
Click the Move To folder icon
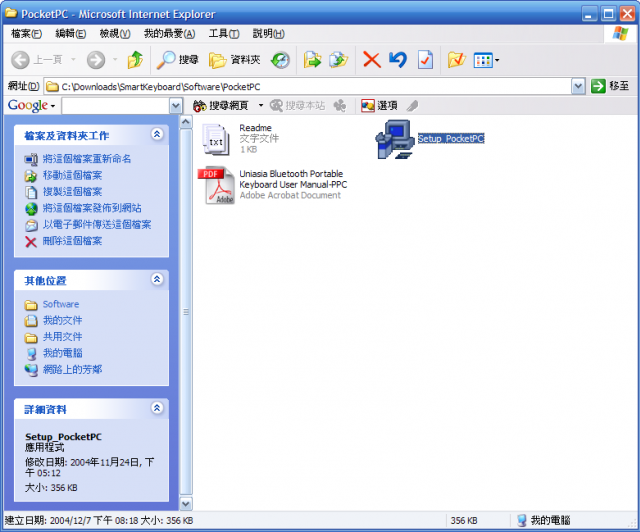(x=312, y=60)
